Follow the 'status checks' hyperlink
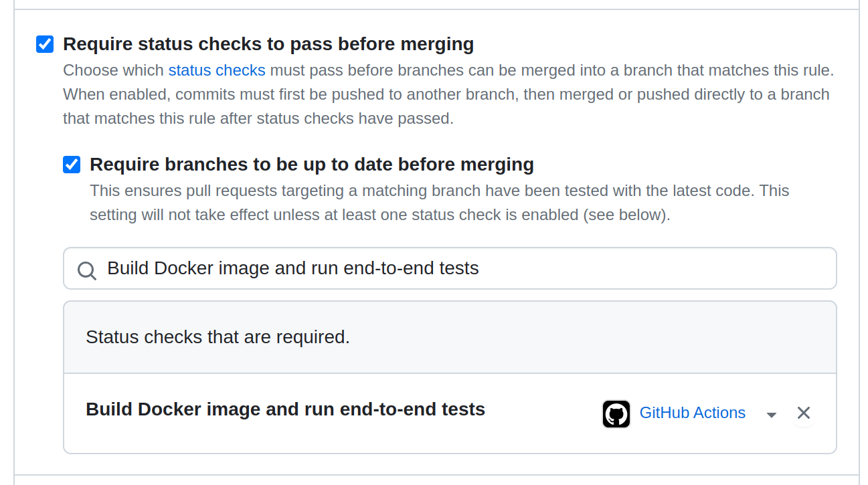Screen dimensions: 868x485 pyautogui.click(x=217, y=70)
